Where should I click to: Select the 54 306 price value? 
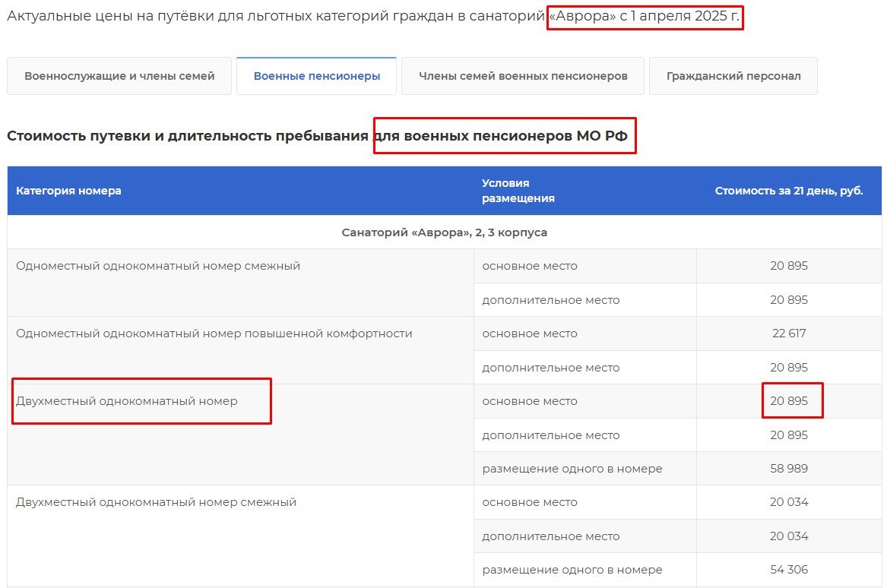click(x=788, y=570)
